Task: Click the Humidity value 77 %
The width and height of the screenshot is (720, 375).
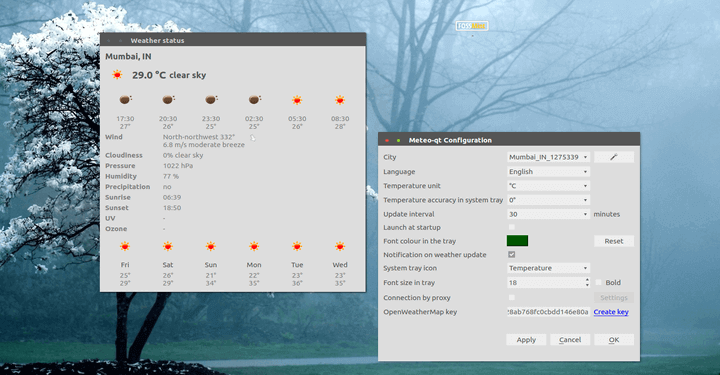Action: pos(171,176)
